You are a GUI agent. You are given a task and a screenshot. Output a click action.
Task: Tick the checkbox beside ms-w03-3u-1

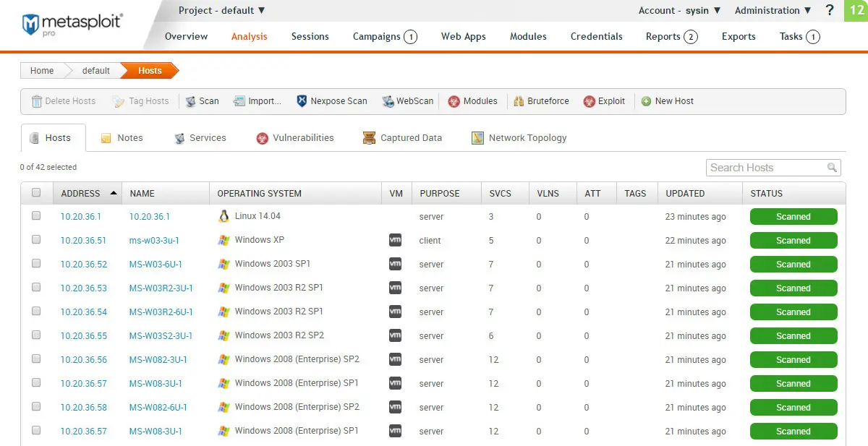pyautogui.click(x=35, y=240)
